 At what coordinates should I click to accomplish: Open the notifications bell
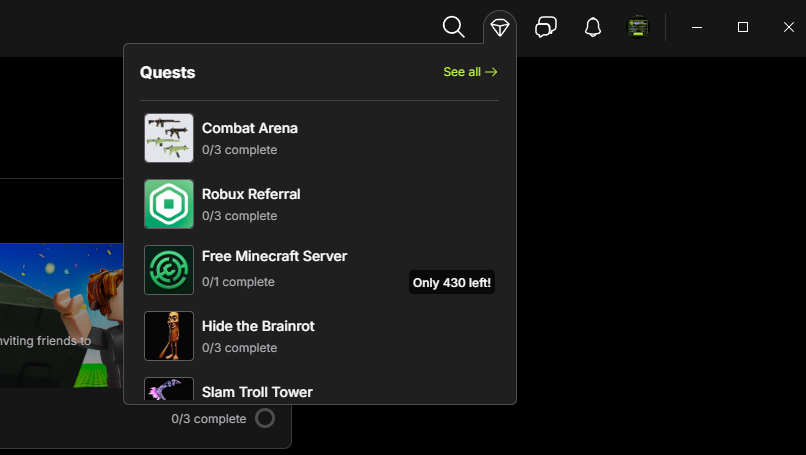[593, 27]
